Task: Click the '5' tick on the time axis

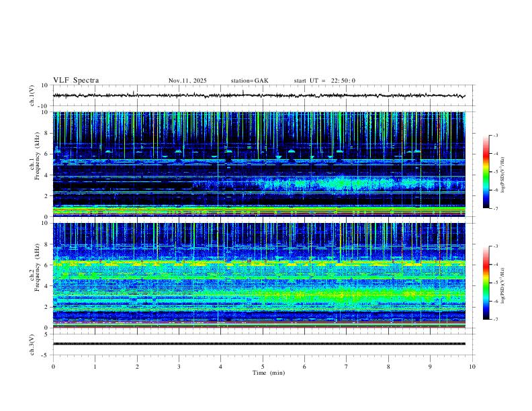Action: [x=263, y=367]
